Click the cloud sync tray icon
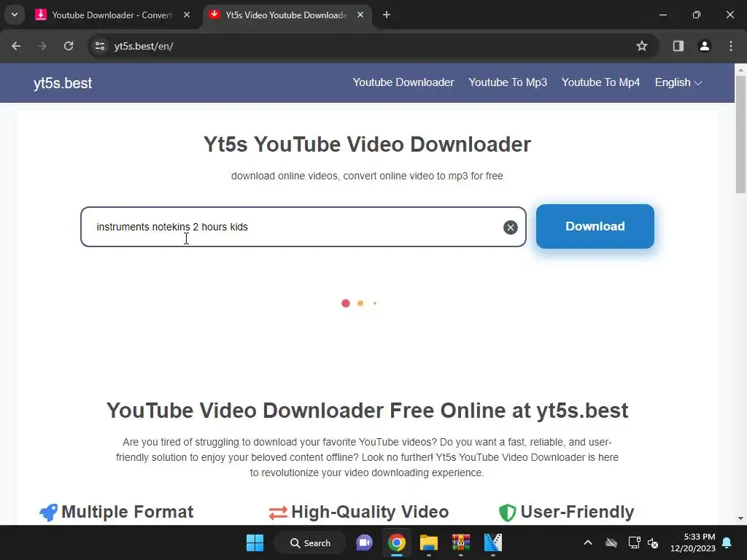Screen dimensions: 747x560 point(611,542)
